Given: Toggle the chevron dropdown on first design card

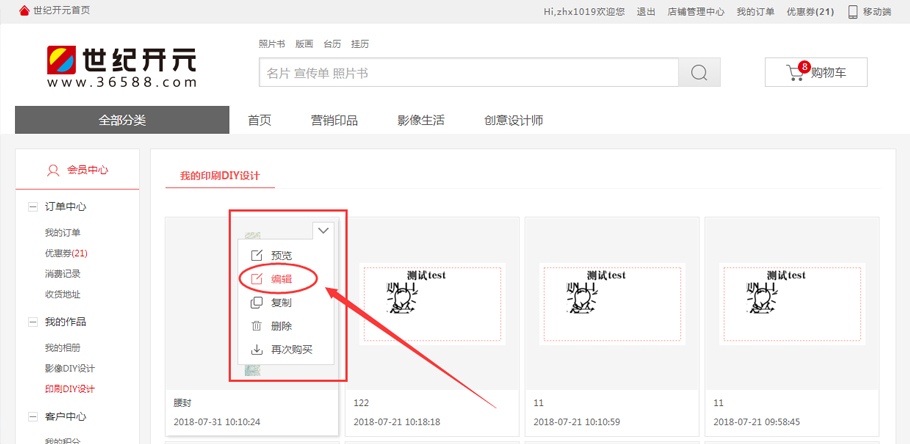Looking at the screenshot, I should click(323, 230).
